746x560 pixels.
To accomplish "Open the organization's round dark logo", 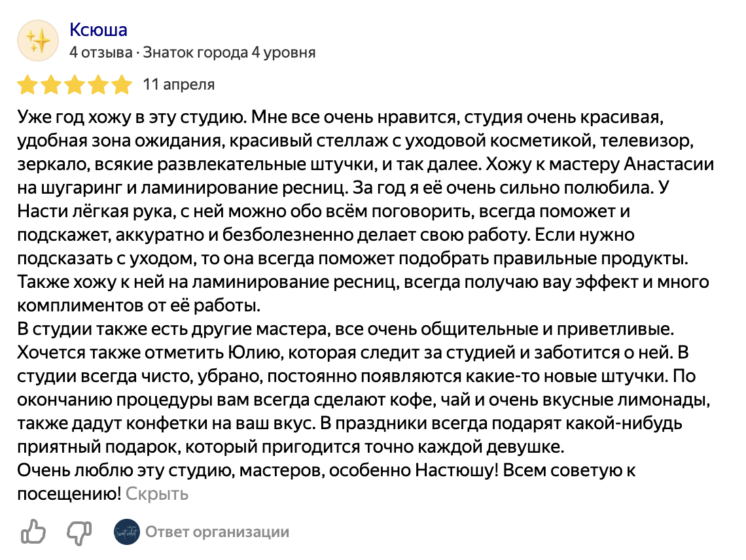I will point(126,531).
